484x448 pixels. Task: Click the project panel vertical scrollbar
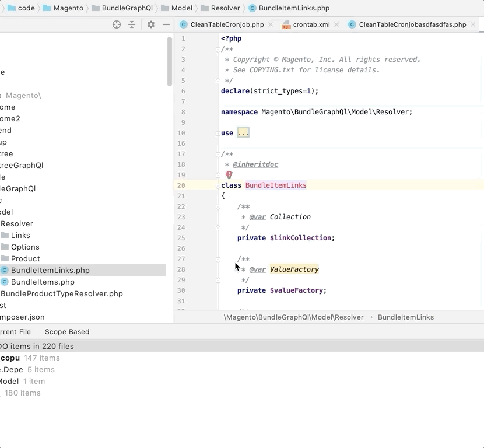coord(170,62)
